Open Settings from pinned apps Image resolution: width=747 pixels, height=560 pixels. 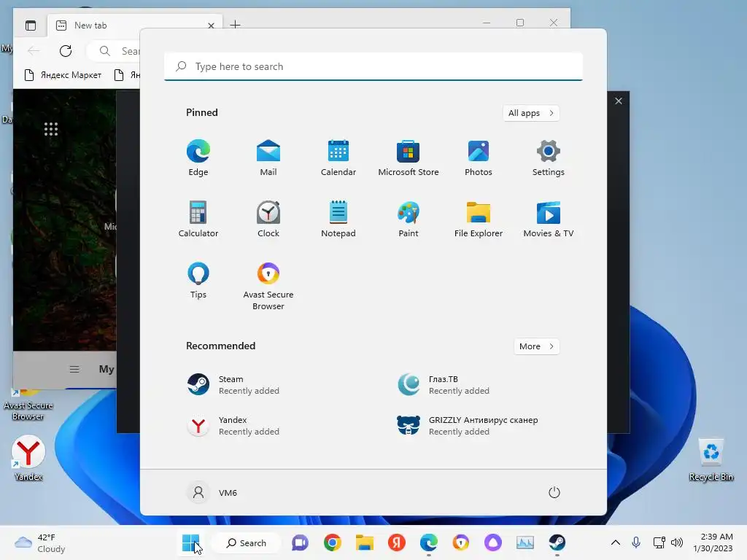pos(549,158)
